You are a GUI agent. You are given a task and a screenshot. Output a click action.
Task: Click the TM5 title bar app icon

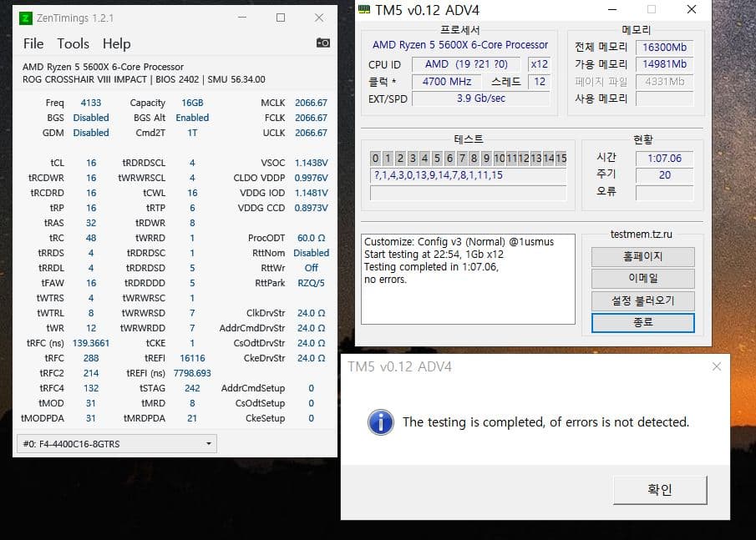[364, 9]
